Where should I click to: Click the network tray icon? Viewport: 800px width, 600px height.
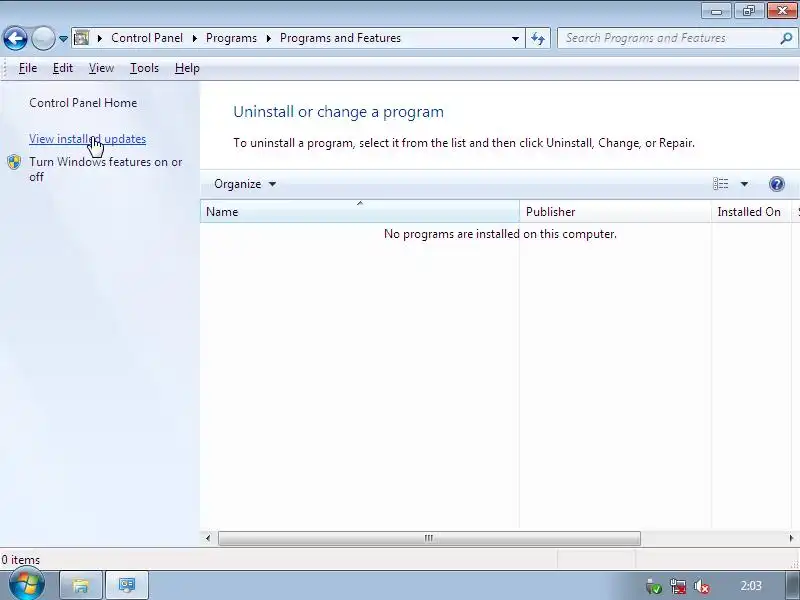click(679, 587)
